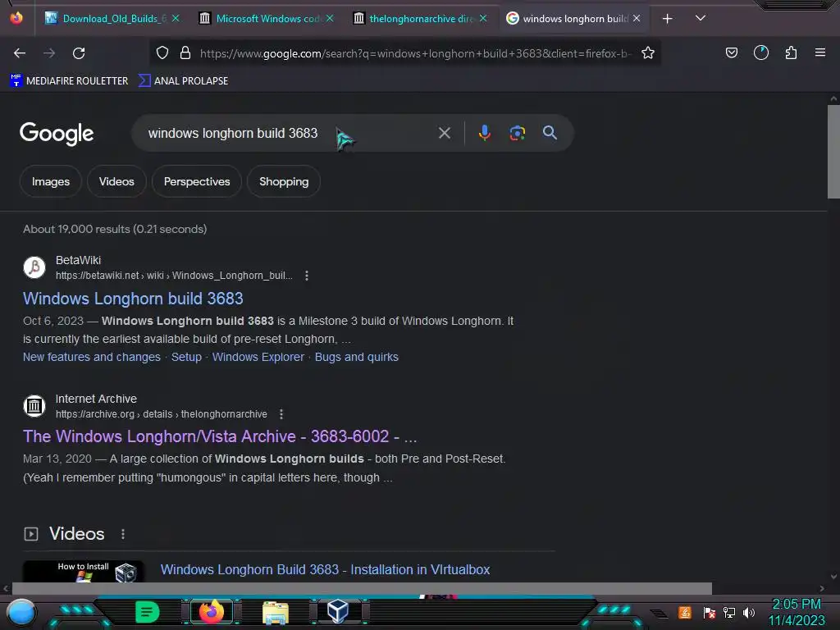Open VirtualBox from the taskbar
The image size is (840, 630).
pos(338,611)
